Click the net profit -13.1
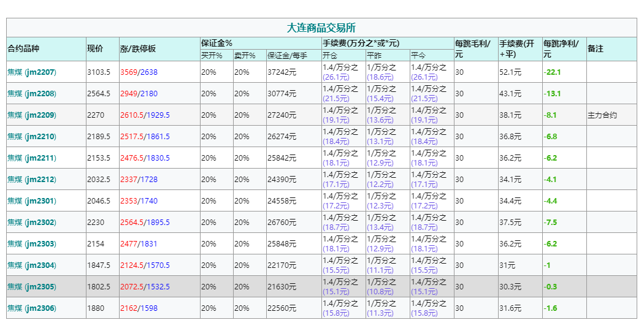 pos(552,94)
